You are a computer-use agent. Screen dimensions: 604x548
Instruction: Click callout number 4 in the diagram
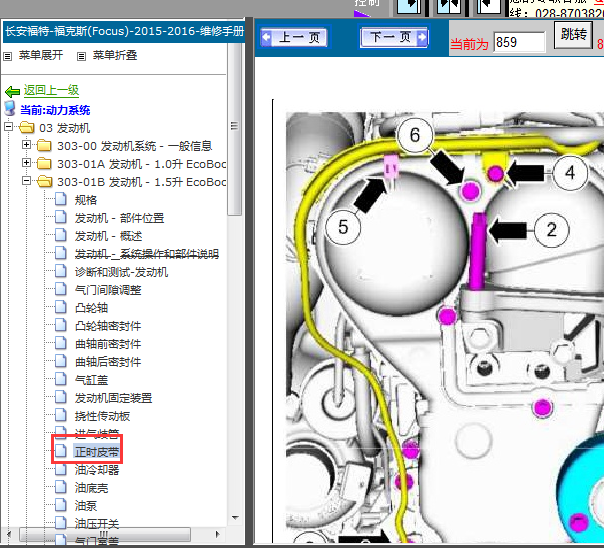[570, 172]
